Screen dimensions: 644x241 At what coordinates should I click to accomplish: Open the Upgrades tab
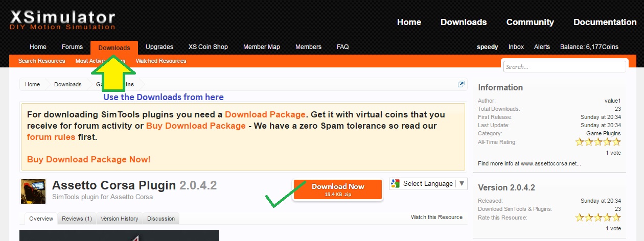159,47
